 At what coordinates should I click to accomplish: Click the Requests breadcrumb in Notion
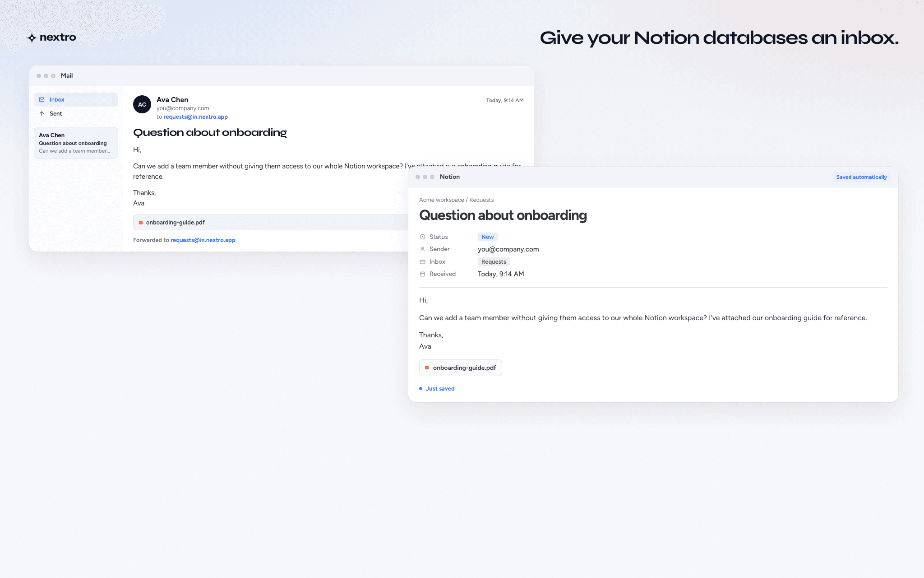(x=481, y=200)
